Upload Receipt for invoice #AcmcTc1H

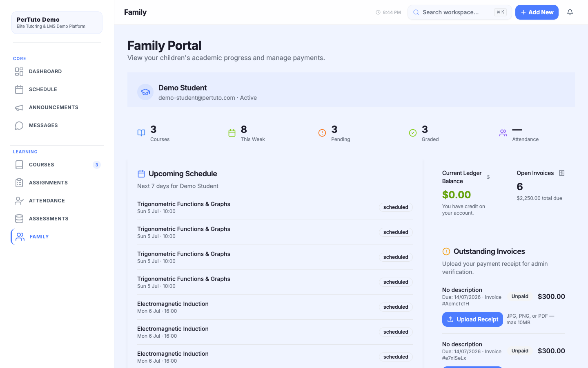coord(472,319)
